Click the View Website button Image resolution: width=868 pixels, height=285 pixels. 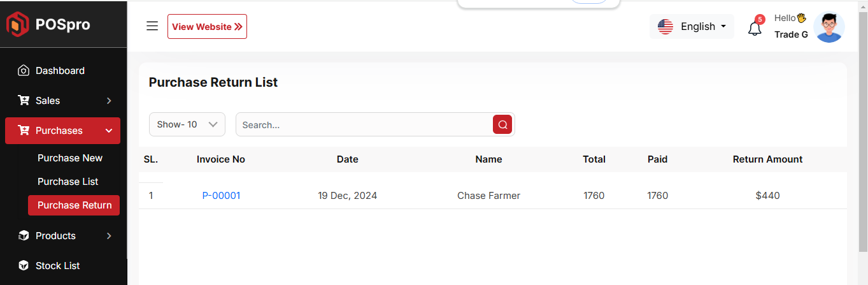tap(207, 27)
